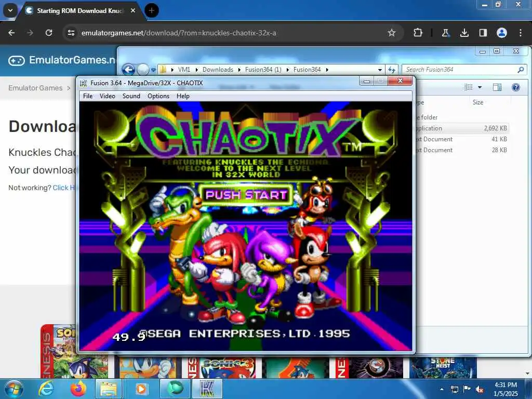The image size is (532, 399).
Task: Click the Fusion title bar K icon
Action: [x=84, y=83]
